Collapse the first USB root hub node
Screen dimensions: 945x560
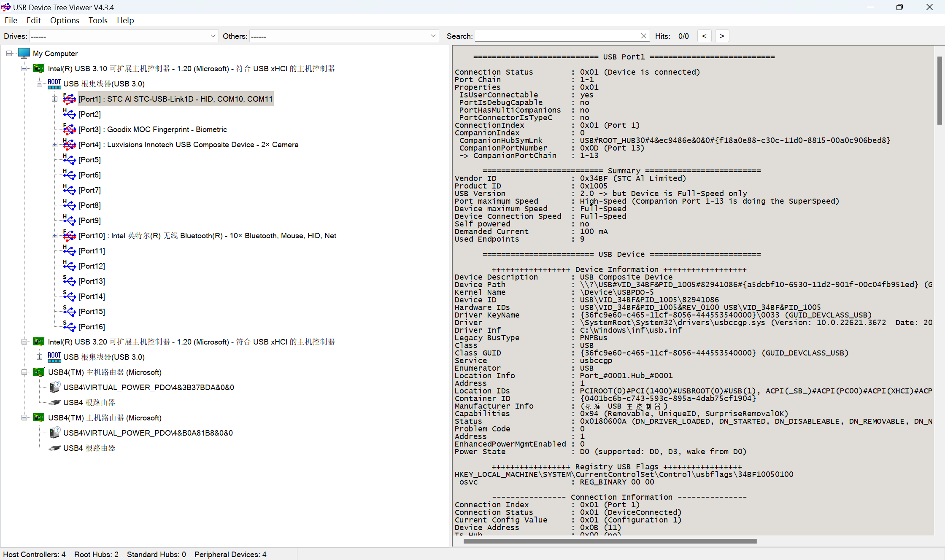(x=39, y=83)
